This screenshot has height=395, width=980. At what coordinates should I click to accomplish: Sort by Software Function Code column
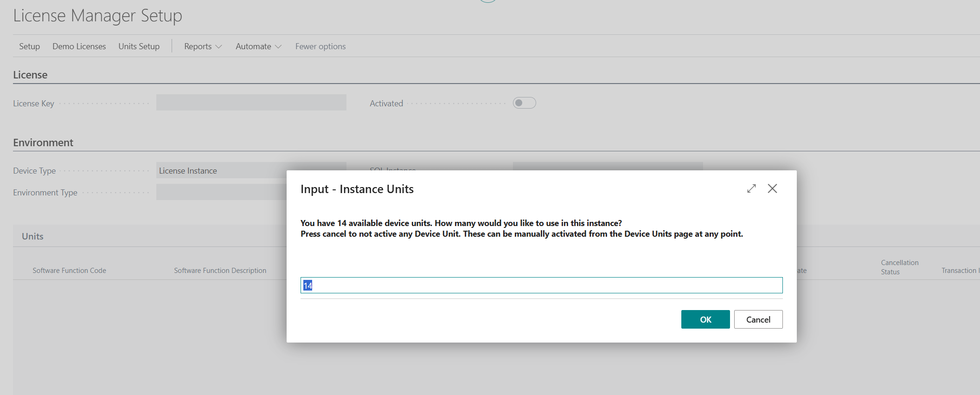pyautogui.click(x=69, y=271)
